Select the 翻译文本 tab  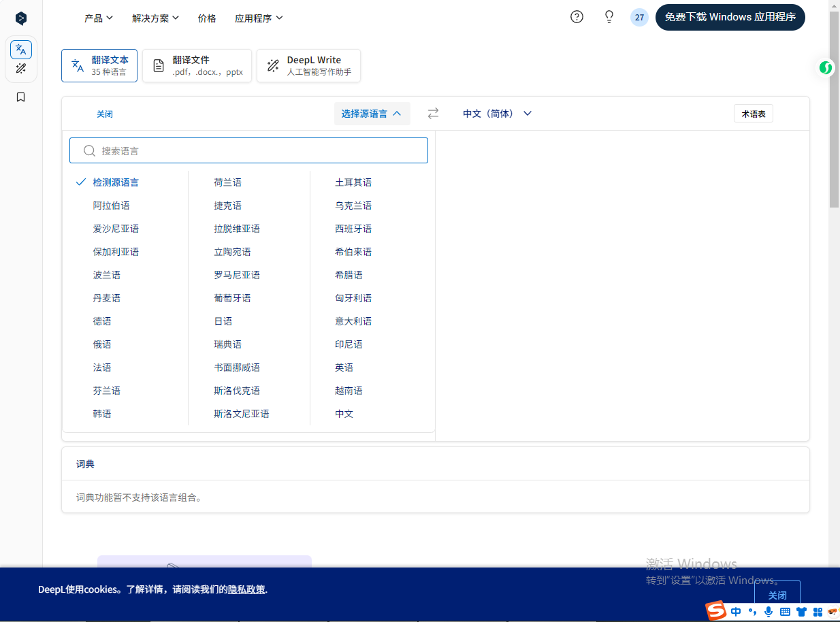(99, 65)
